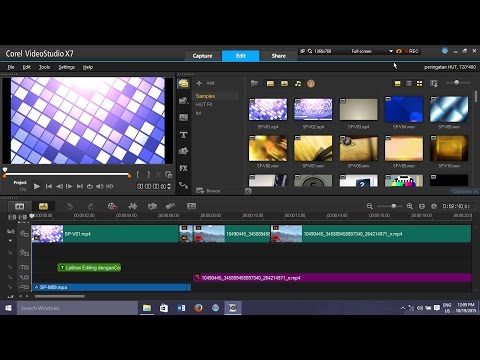Click the import media files folder icon
This screenshot has width=480, height=360.
254,83
